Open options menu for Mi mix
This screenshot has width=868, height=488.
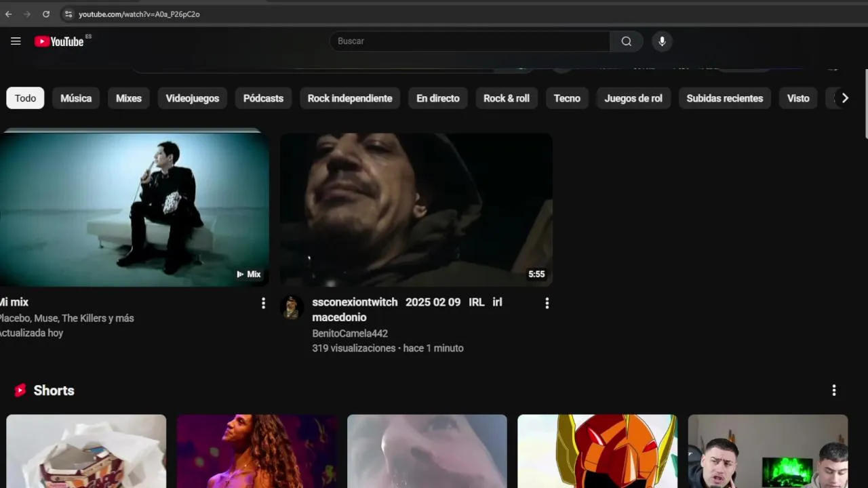click(x=263, y=304)
